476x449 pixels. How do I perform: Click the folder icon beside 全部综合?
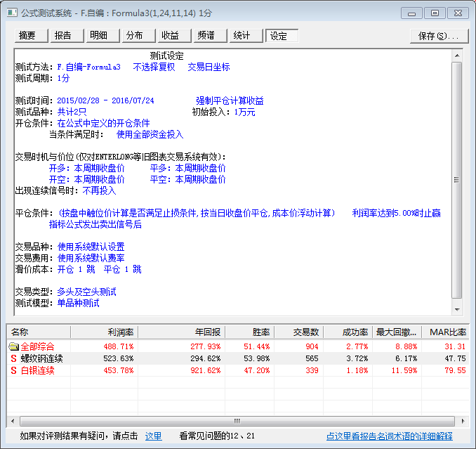[x=13, y=346]
